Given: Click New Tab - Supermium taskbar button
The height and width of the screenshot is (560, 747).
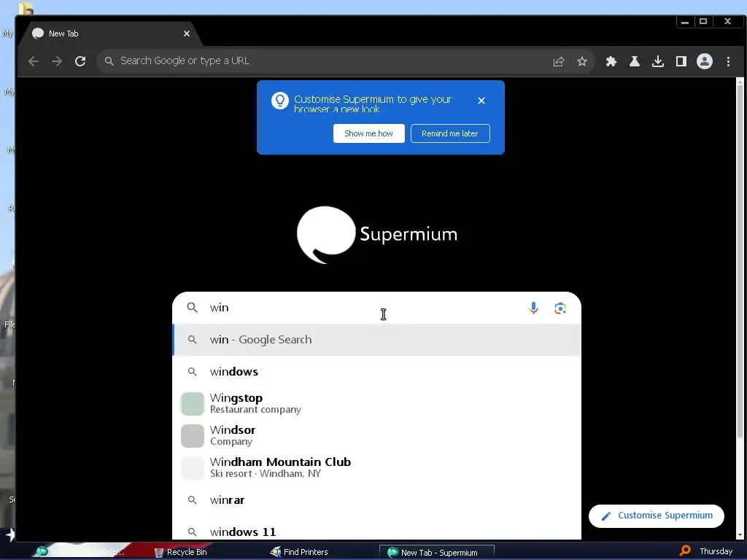Looking at the screenshot, I should (x=437, y=553).
